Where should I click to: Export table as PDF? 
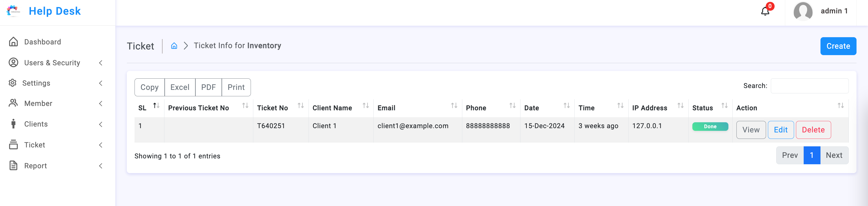pyautogui.click(x=208, y=87)
